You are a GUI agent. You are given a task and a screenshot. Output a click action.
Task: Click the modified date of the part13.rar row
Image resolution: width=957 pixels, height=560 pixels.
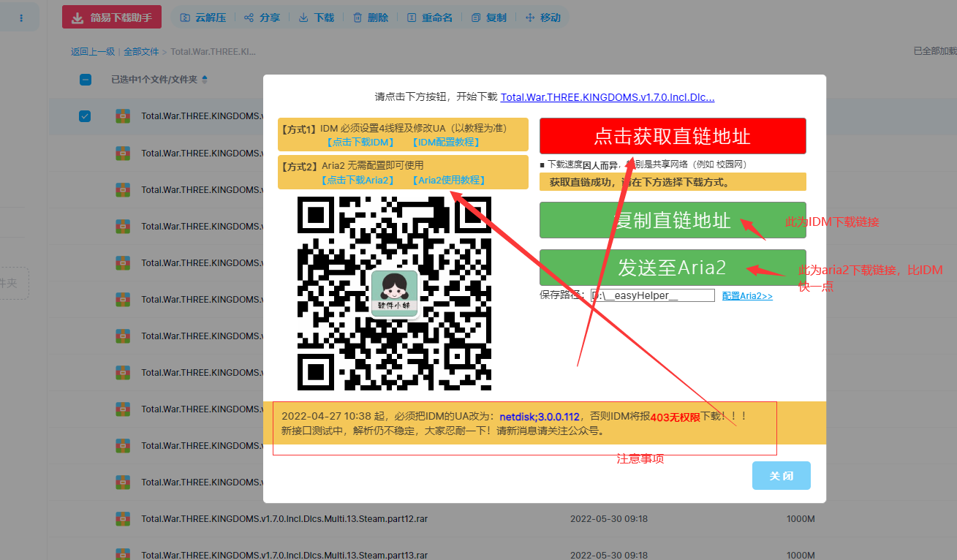coord(609,555)
